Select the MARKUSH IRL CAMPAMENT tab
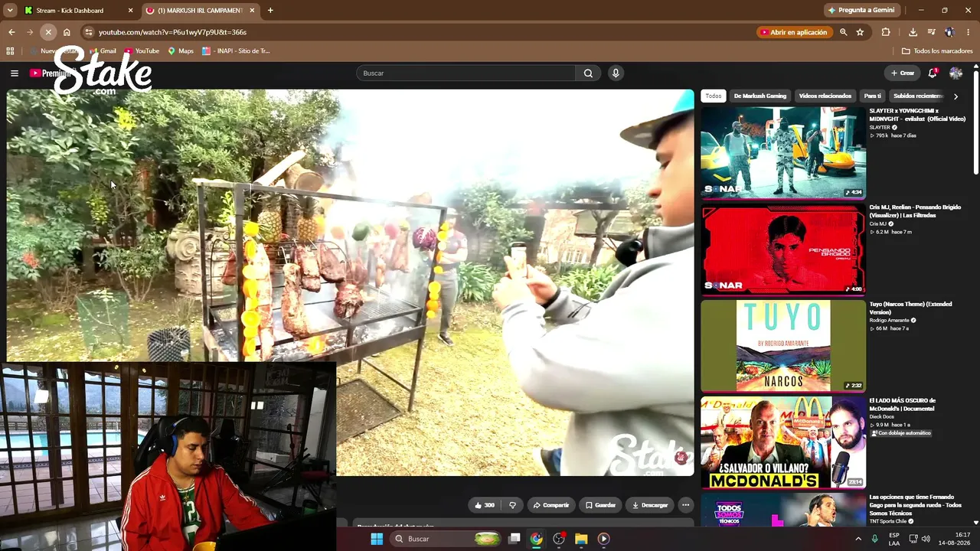 202,11
